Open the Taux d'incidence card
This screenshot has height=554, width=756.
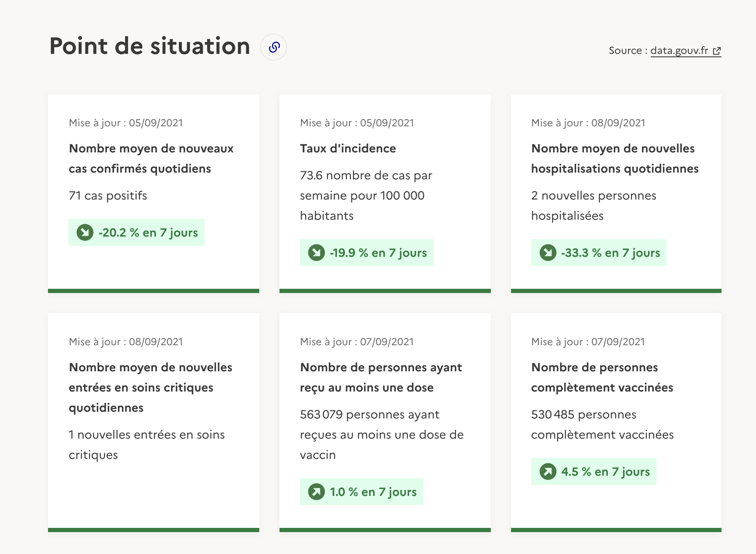[385, 194]
